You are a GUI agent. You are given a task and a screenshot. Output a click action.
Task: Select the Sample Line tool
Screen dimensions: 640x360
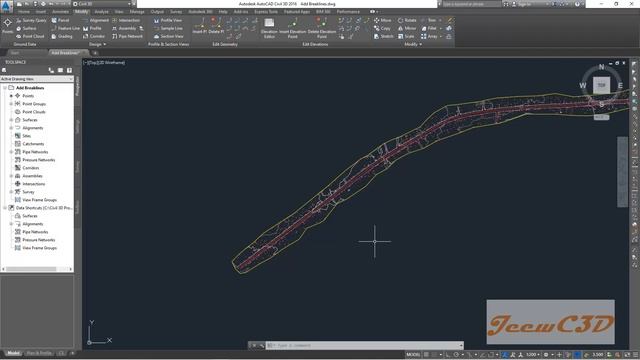(x=168, y=28)
